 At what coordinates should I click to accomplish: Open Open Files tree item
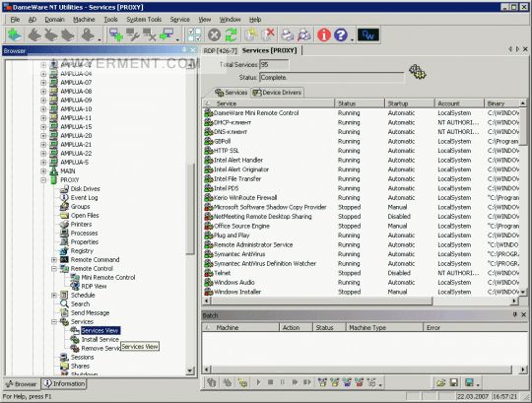tap(85, 215)
